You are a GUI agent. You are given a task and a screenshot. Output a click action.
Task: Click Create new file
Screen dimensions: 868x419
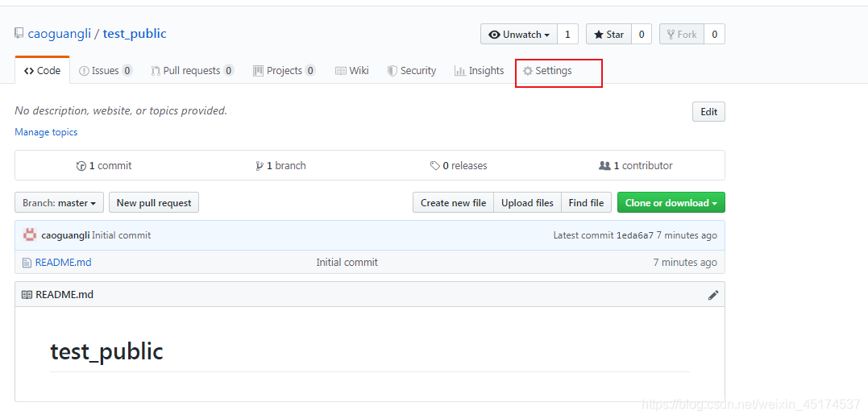click(454, 203)
